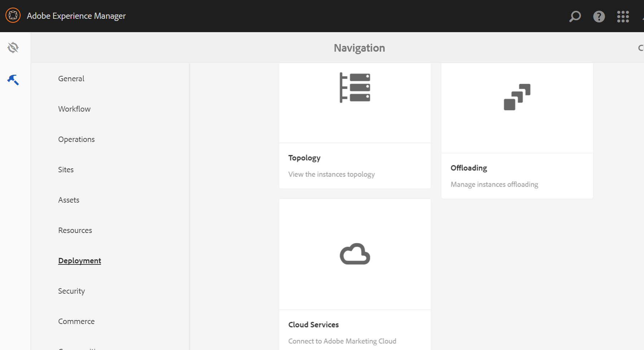
Task: Open the solutions grid switcher icon
Action: [x=623, y=16]
